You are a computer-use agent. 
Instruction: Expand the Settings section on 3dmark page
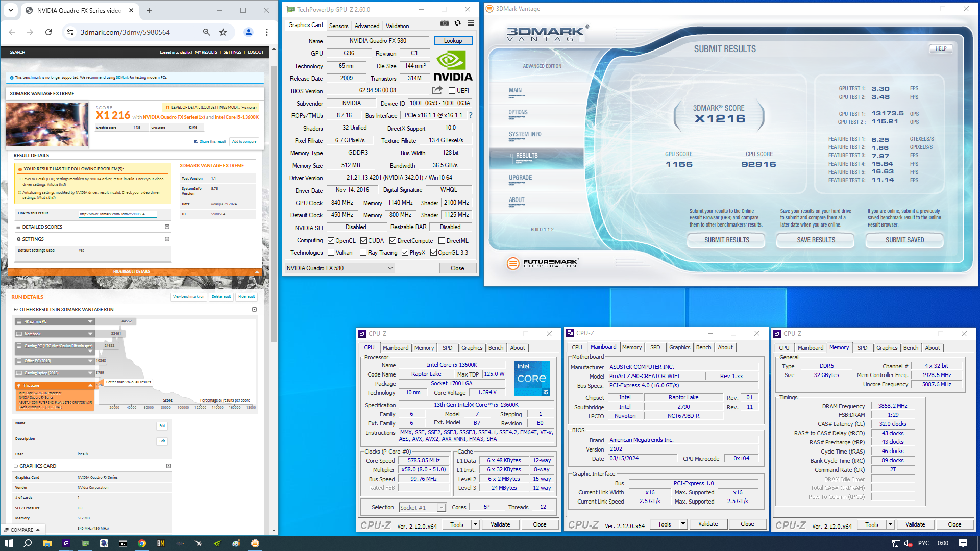point(167,239)
